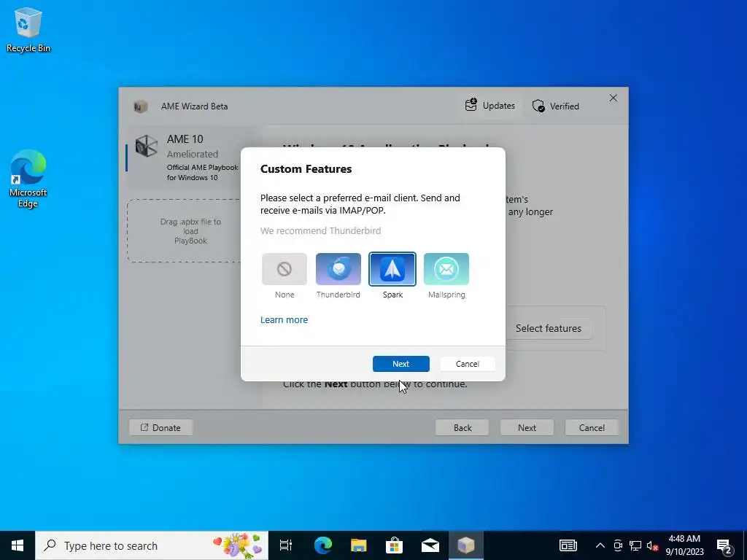Select the Spark email client tile
The height and width of the screenshot is (560, 747).
pos(392,269)
